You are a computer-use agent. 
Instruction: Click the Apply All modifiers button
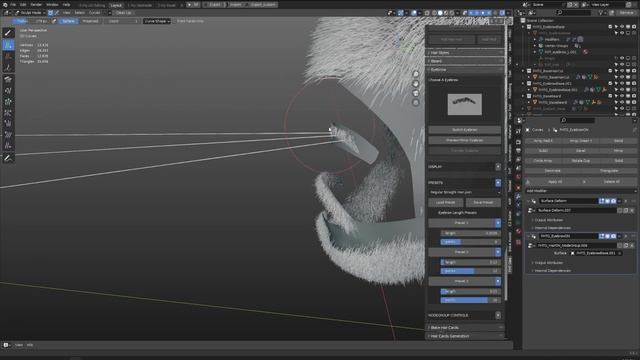tap(555, 182)
